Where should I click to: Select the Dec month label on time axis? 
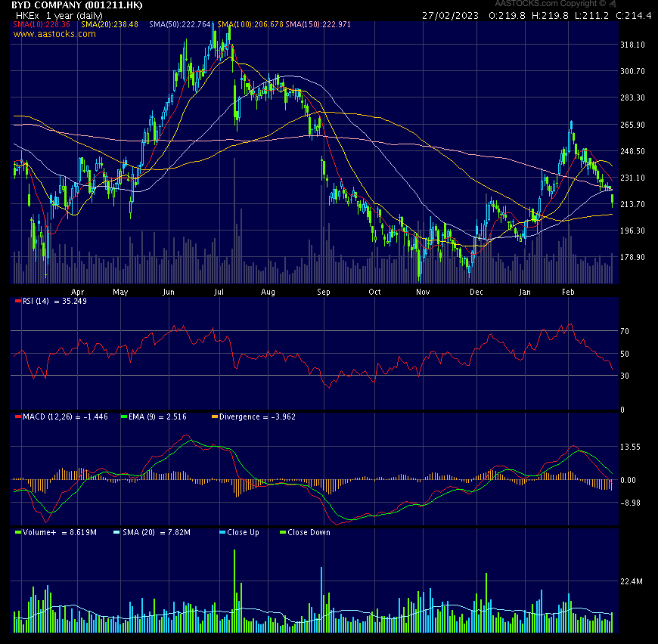pos(476,293)
